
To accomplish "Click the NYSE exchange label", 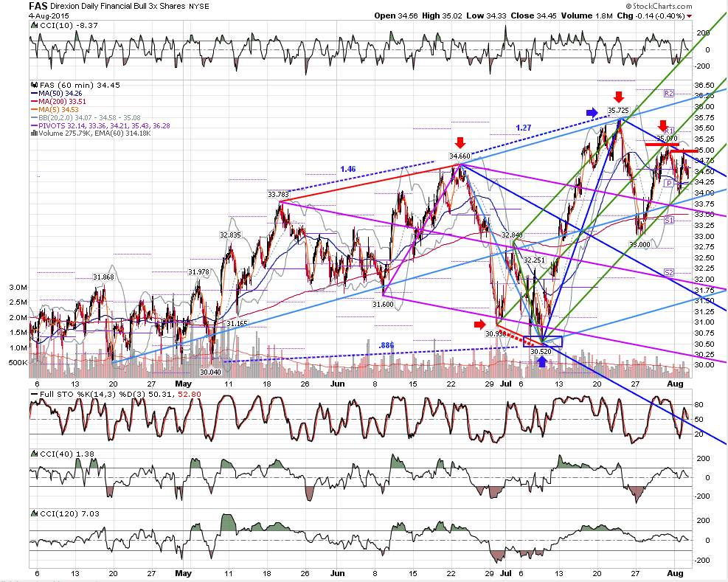I will pos(198,7).
